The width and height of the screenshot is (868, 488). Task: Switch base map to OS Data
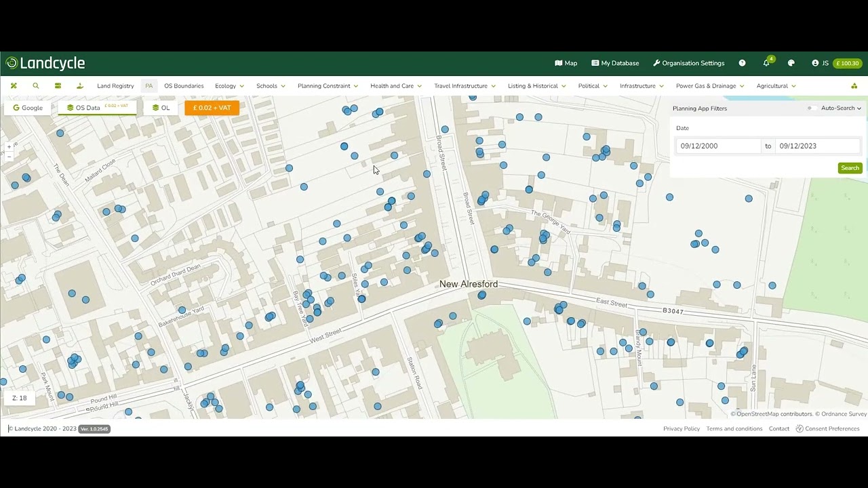97,108
